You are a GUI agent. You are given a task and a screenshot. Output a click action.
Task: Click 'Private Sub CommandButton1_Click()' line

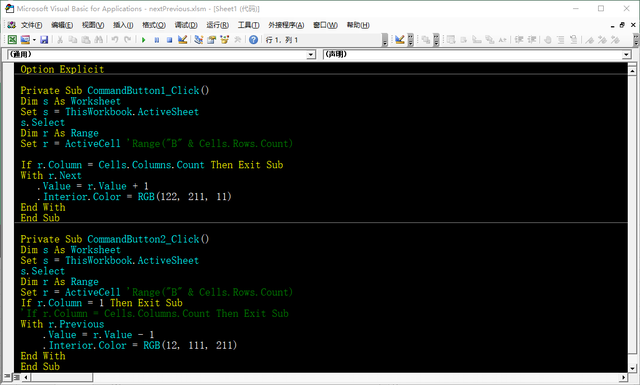pos(115,90)
